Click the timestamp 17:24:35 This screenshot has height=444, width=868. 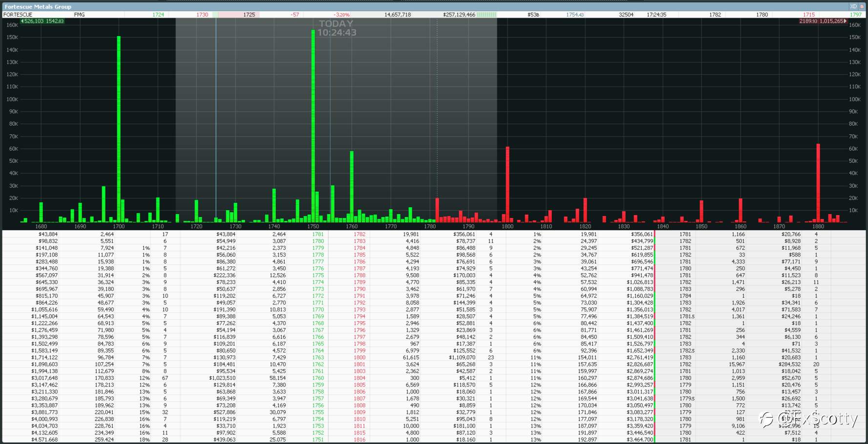pyautogui.click(x=656, y=15)
